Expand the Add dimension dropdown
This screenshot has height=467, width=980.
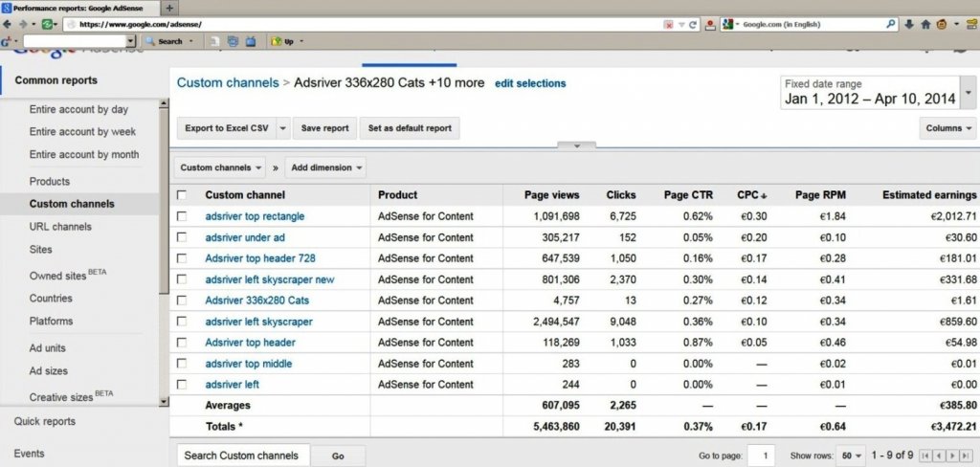(x=327, y=167)
